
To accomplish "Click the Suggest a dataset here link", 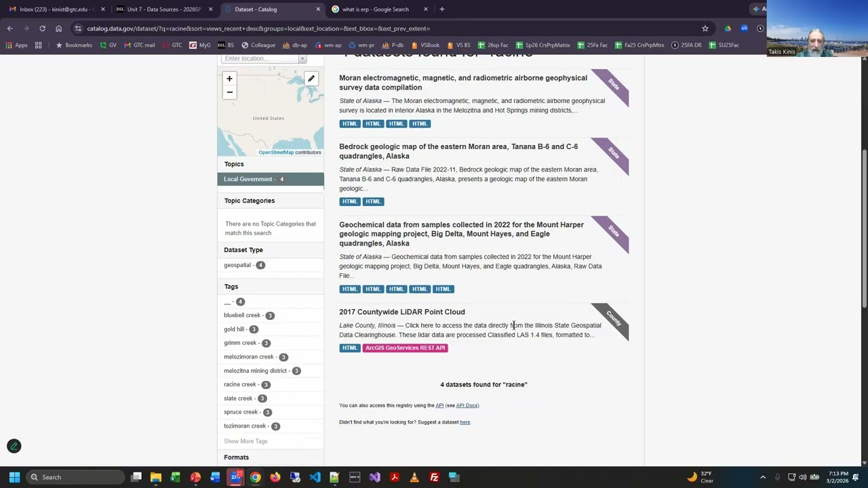I will 465,422.
